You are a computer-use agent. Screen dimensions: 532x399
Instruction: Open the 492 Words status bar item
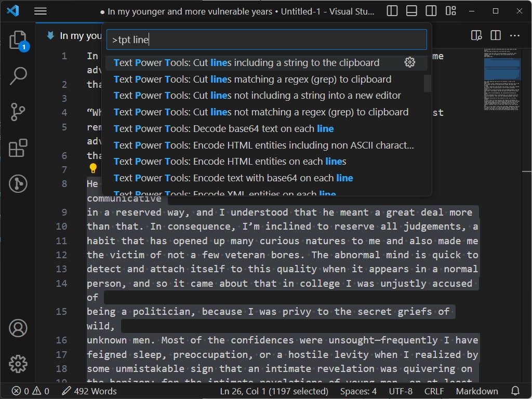(89, 391)
